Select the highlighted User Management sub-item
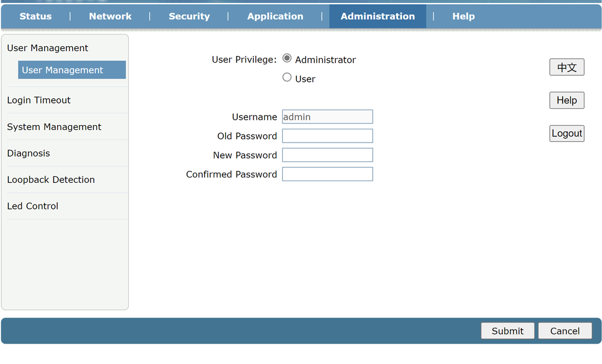The width and height of the screenshot is (602, 364). (72, 70)
